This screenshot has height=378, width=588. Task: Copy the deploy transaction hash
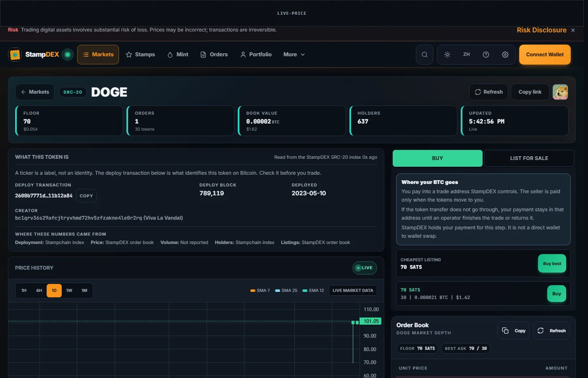pos(86,196)
